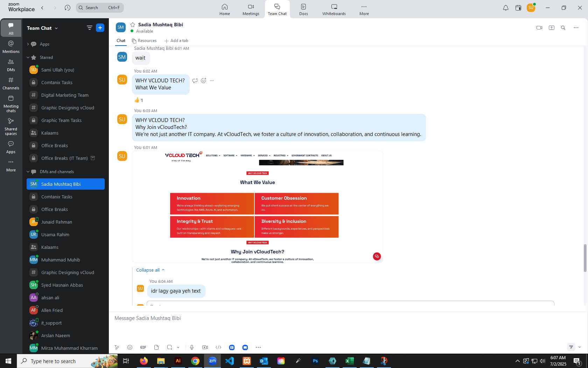Collapse the DMs and channels section
This screenshot has height=368, width=588.
coord(28,172)
